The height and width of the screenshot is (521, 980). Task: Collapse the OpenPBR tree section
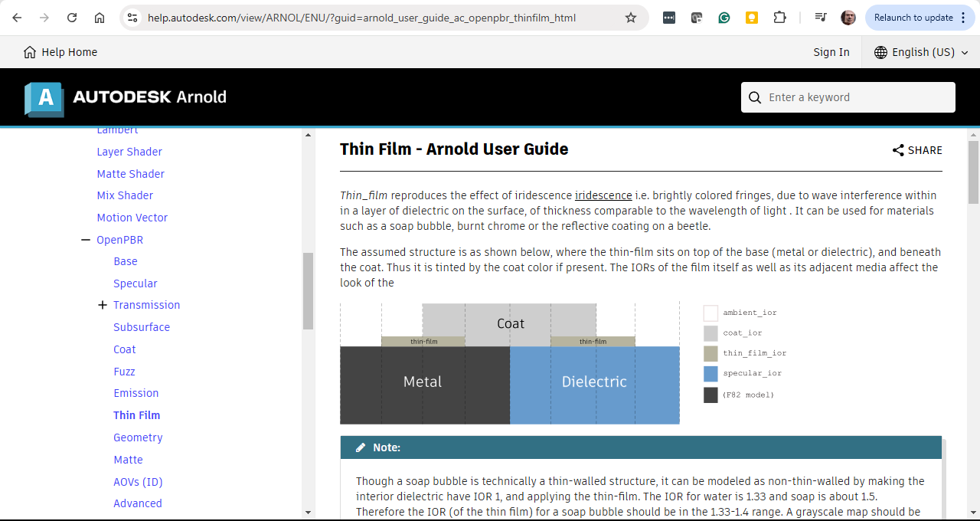tap(86, 240)
